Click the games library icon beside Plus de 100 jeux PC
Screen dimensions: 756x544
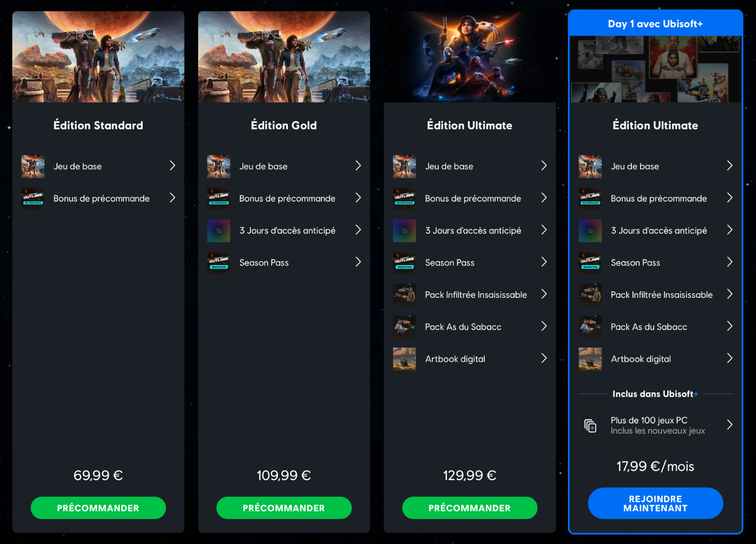pos(590,426)
